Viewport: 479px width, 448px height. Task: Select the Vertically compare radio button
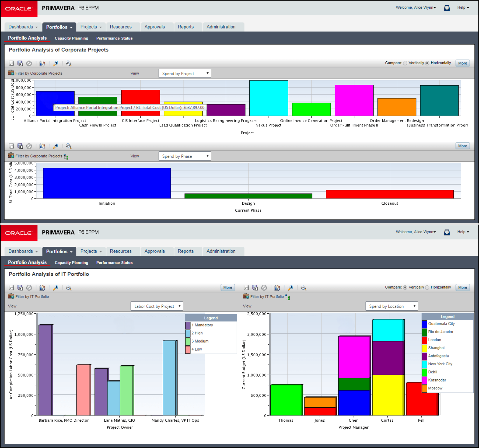click(405, 63)
